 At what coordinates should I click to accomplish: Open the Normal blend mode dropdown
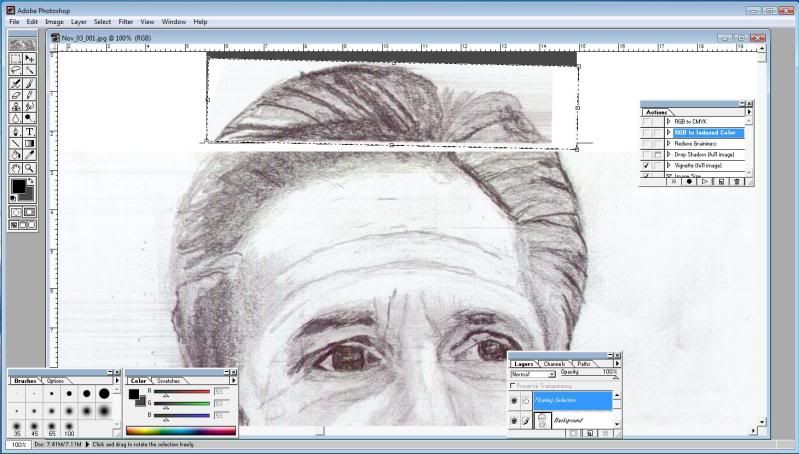[x=533, y=374]
